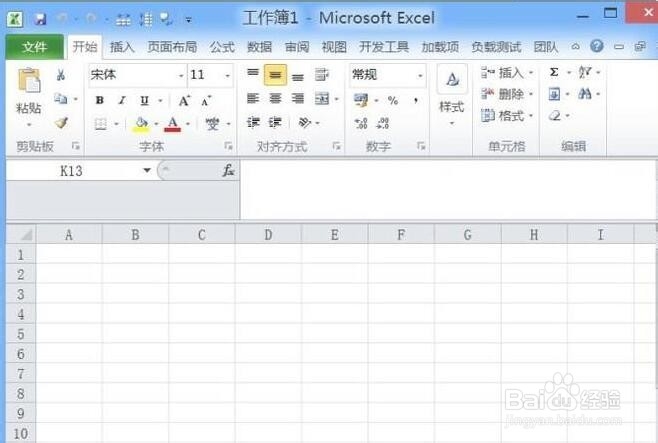The width and height of the screenshot is (658, 443).
Task: Click the top align icon
Action: coord(253,75)
